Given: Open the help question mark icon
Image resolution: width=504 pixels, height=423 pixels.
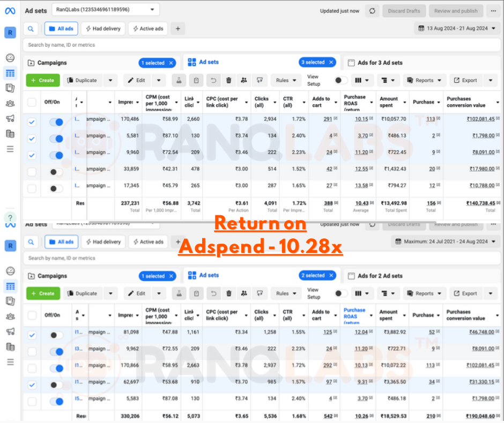Looking at the screenshot, I should 10,217.
